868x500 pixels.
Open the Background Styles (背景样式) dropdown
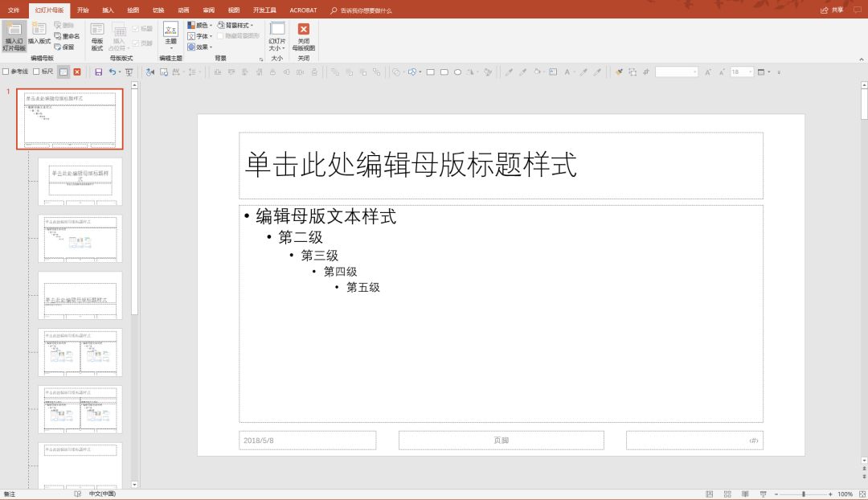pyautogui.click(x=234, y=25)
